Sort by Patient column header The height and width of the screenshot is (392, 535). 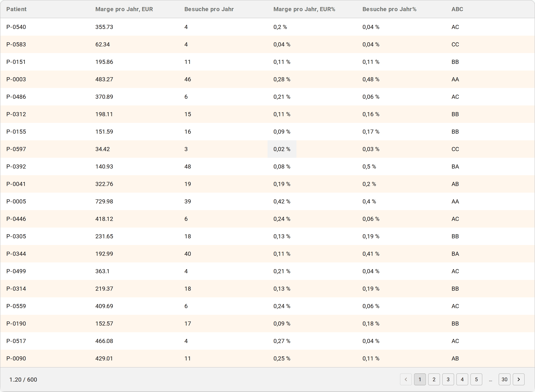[16, 9]
